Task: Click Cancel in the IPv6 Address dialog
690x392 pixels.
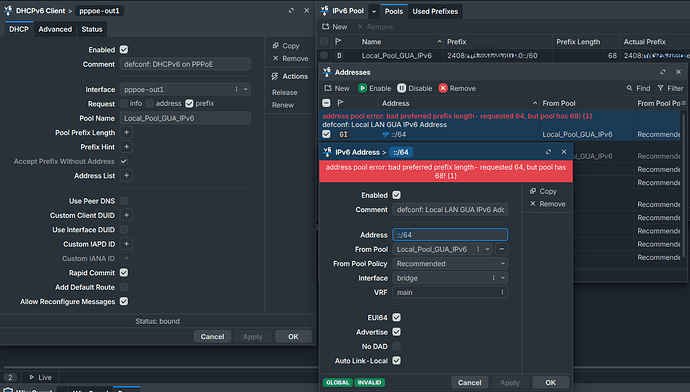Action: (x=470, y=382)
